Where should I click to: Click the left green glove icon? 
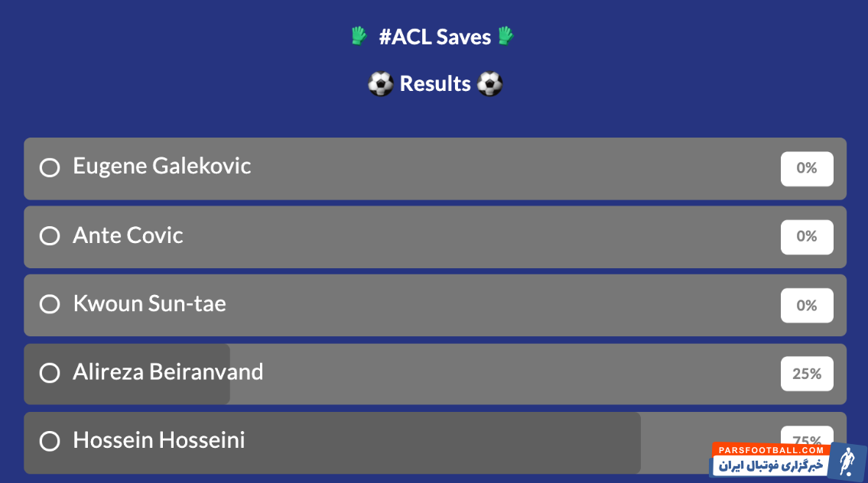[x=359, y=36]
